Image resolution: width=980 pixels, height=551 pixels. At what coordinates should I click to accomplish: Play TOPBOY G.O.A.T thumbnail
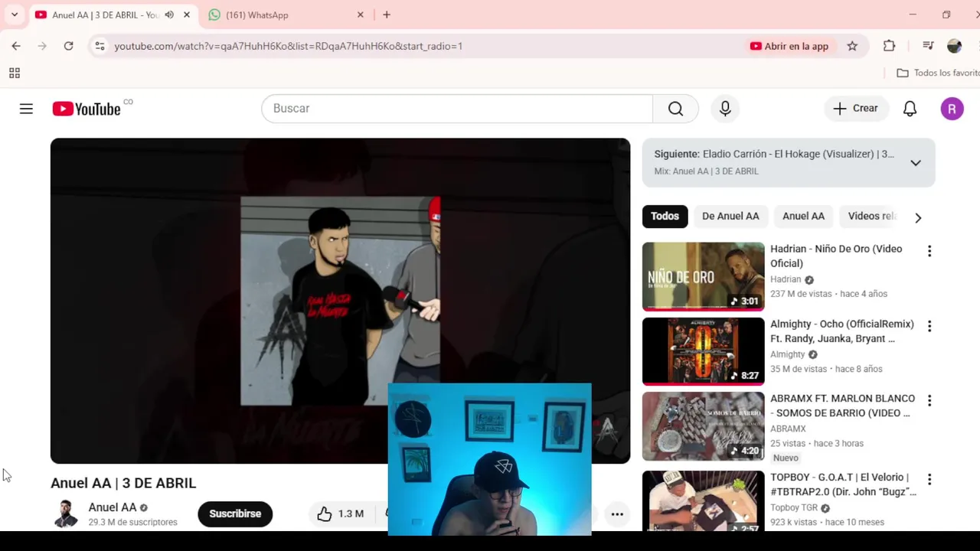click(703, 500)
